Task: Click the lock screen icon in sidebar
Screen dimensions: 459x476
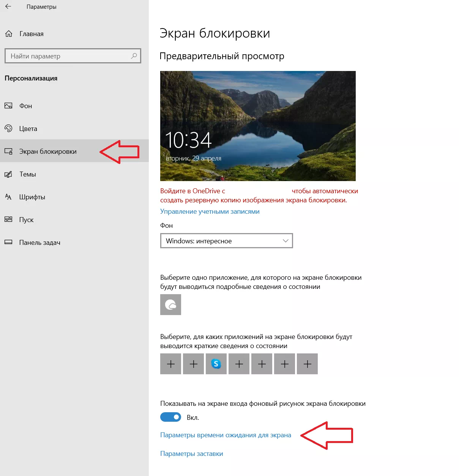Action: (8, 151)
